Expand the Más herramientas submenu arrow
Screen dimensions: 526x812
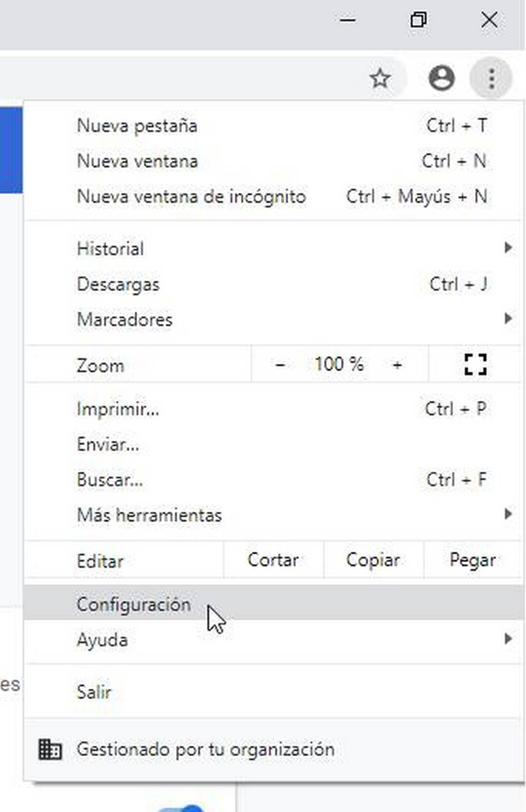click(x=508, y=514)
